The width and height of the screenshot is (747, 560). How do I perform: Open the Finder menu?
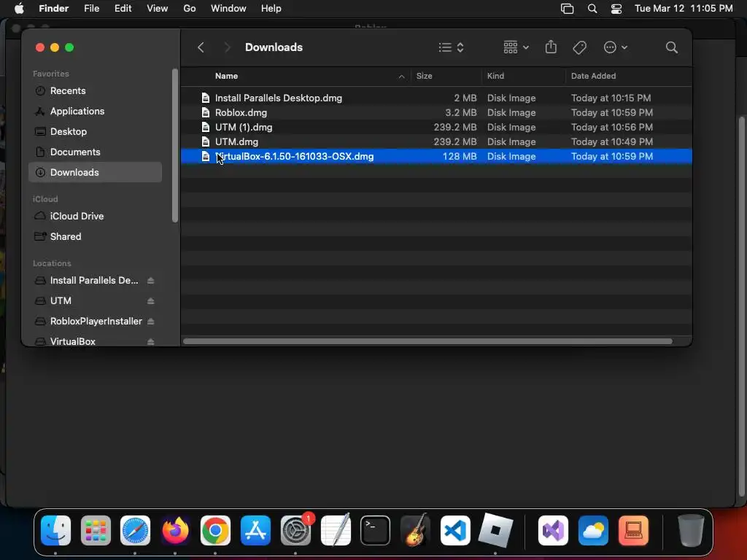click(x=53, y=9)
